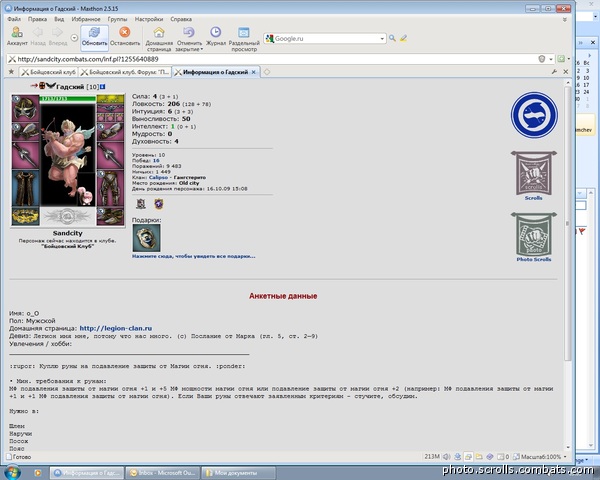Open the Calipso clan link

(158, 178)
